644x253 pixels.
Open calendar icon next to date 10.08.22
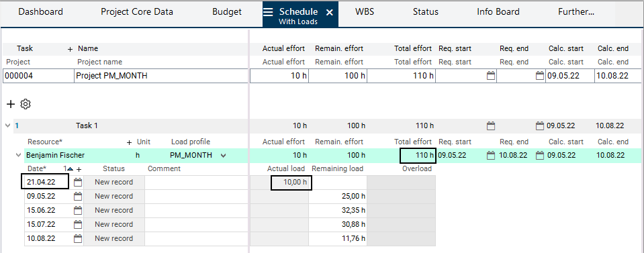78,238
